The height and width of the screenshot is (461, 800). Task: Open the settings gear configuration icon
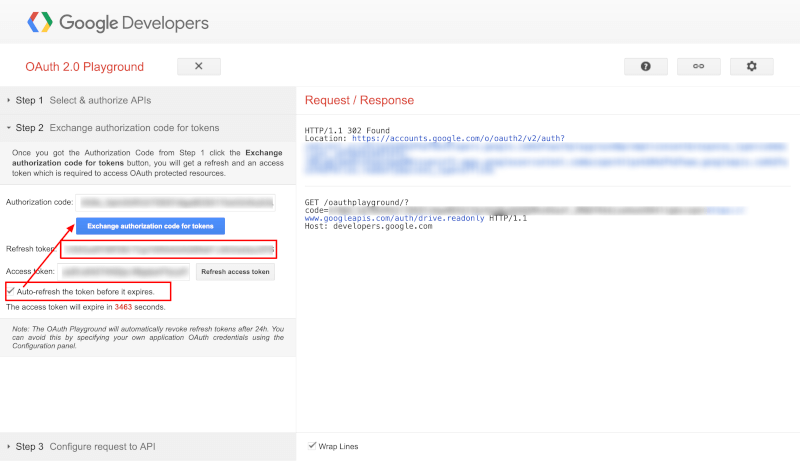[x=752, y=66]
